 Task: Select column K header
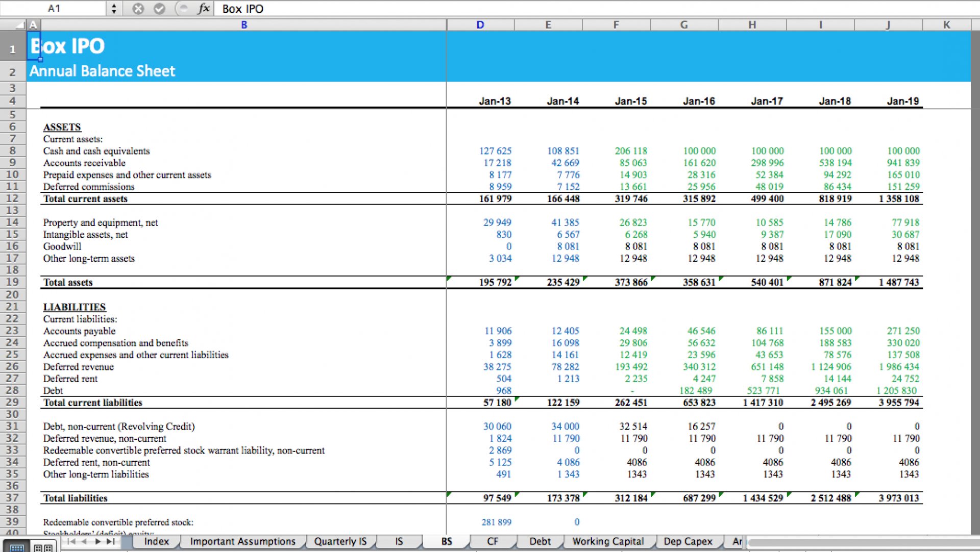coord(946,24)
